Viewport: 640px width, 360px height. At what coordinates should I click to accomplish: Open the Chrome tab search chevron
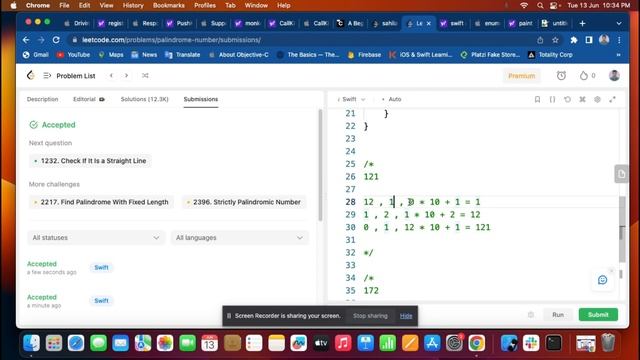click(x=619, y=24)
